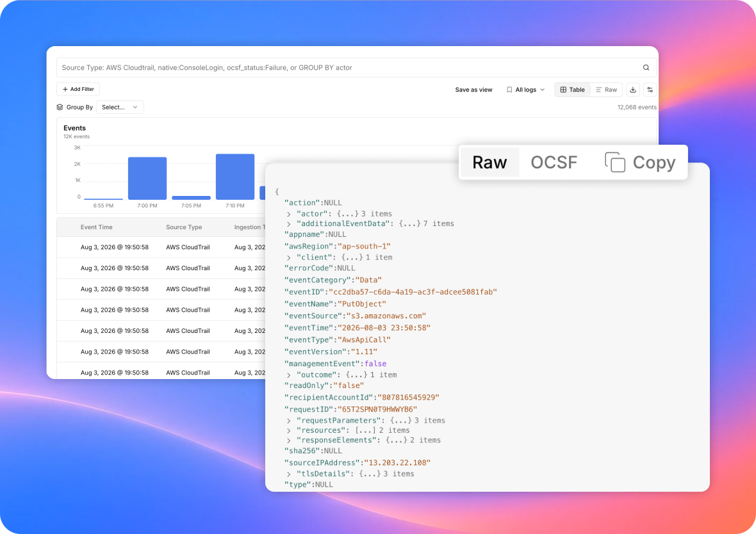Switch to Table view
756x534 pixels.
click(x=572, y=90)
